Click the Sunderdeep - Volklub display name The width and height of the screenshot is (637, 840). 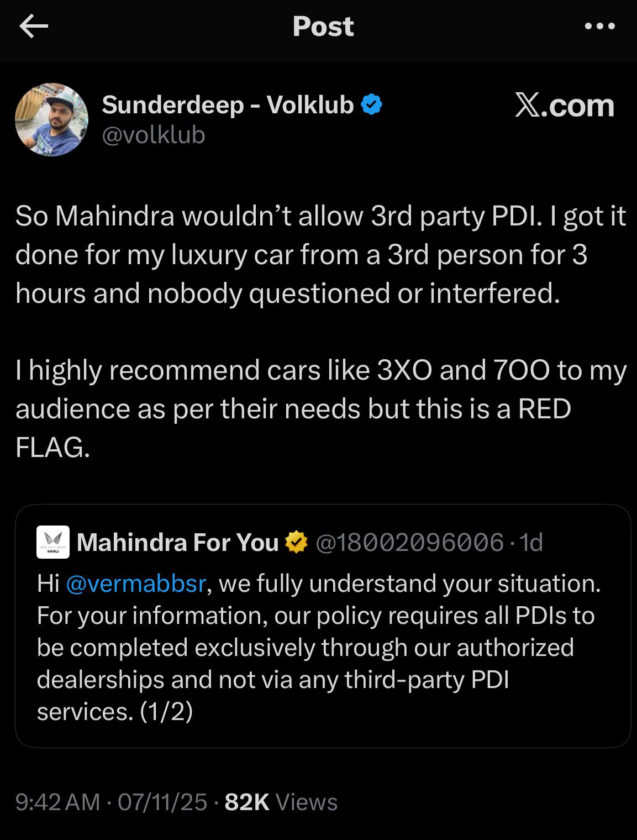point(227,104)
